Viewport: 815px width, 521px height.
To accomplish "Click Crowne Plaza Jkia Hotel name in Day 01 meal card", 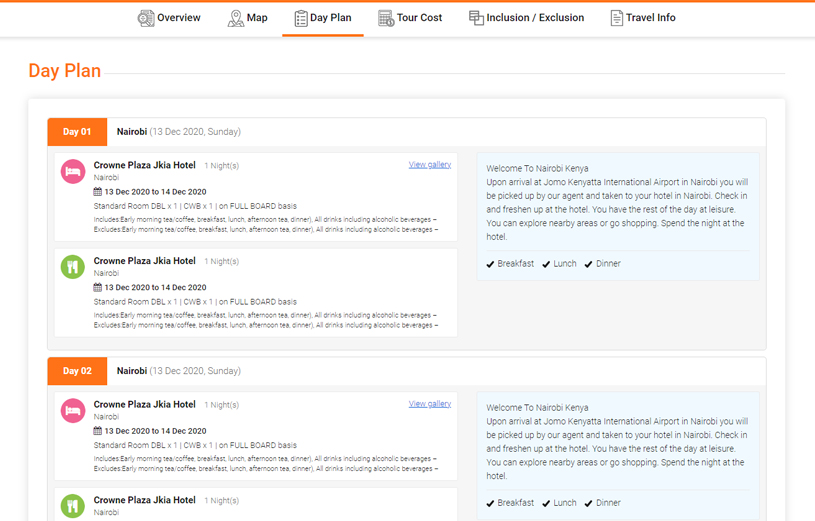I will [x=144, y=261].
